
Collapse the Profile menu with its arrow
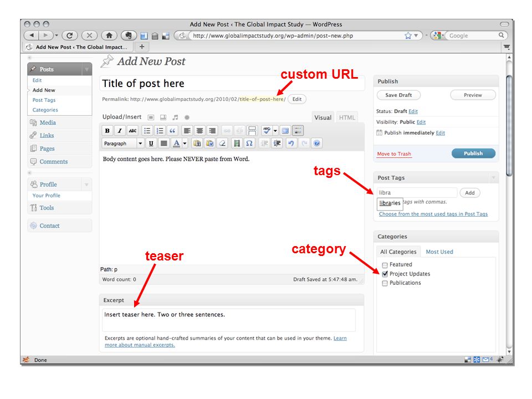point(86,185)
